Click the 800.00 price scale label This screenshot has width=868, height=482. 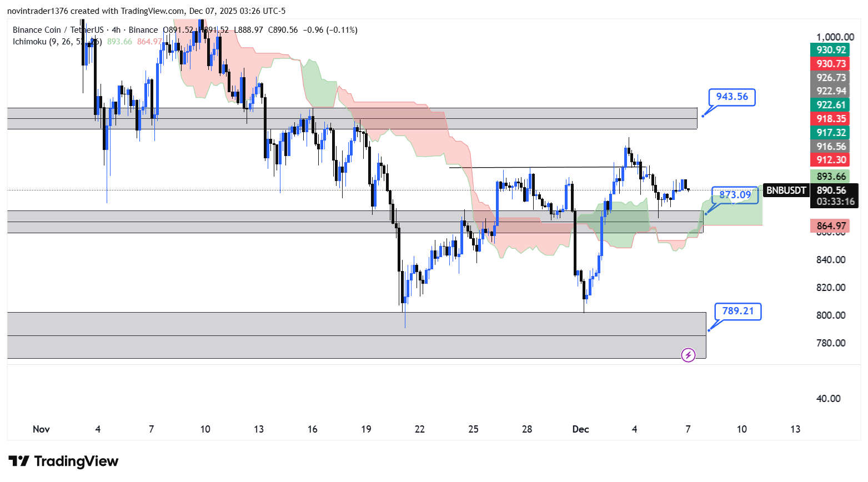coord(831,315)
